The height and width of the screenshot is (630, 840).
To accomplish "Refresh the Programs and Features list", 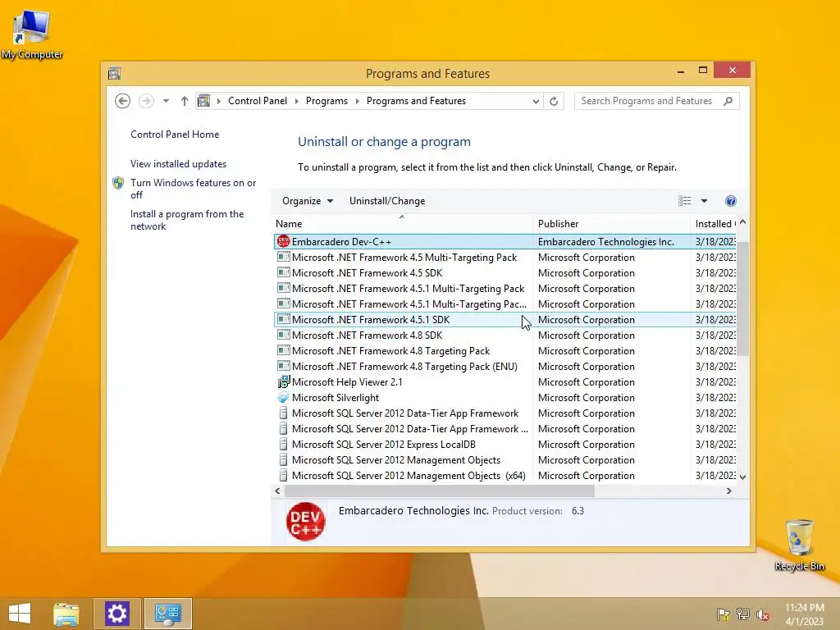I will click(x=554, y=101).
